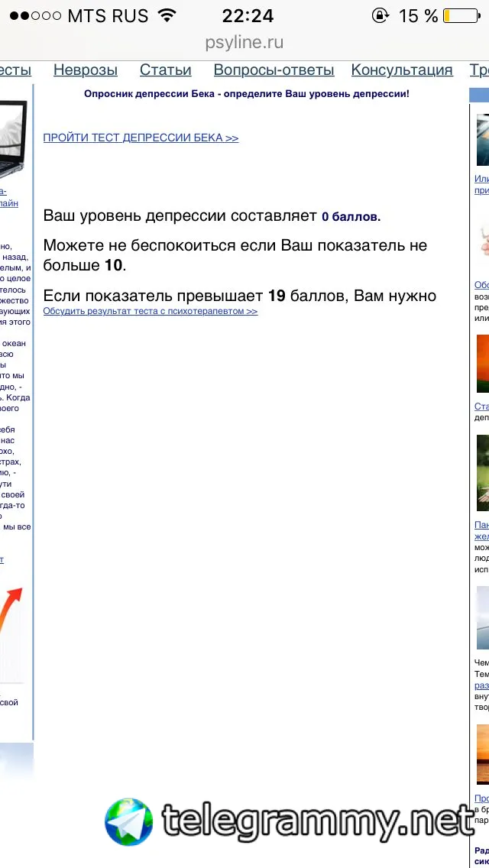Tap the battery indicator in status bar

pos(461,16)
